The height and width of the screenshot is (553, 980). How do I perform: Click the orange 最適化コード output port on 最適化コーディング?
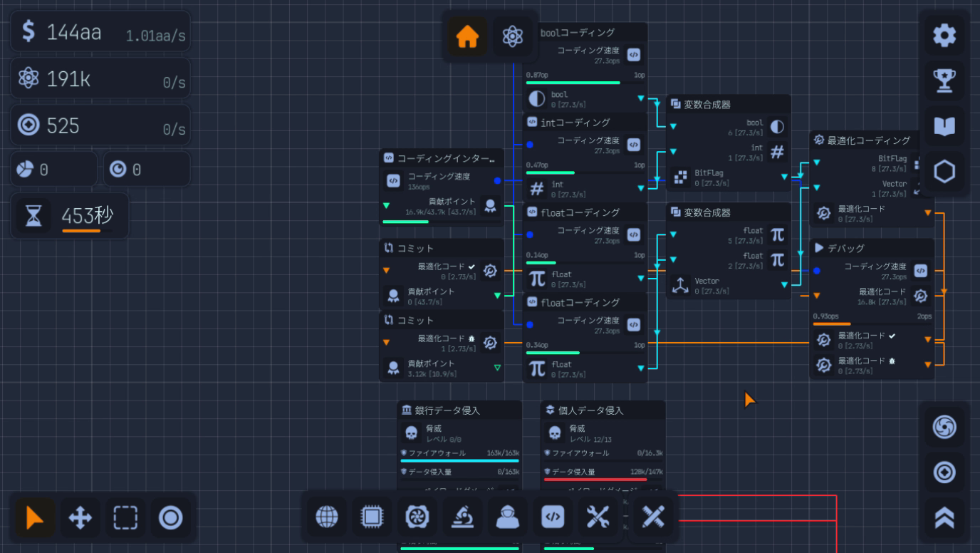click(927, 213)
